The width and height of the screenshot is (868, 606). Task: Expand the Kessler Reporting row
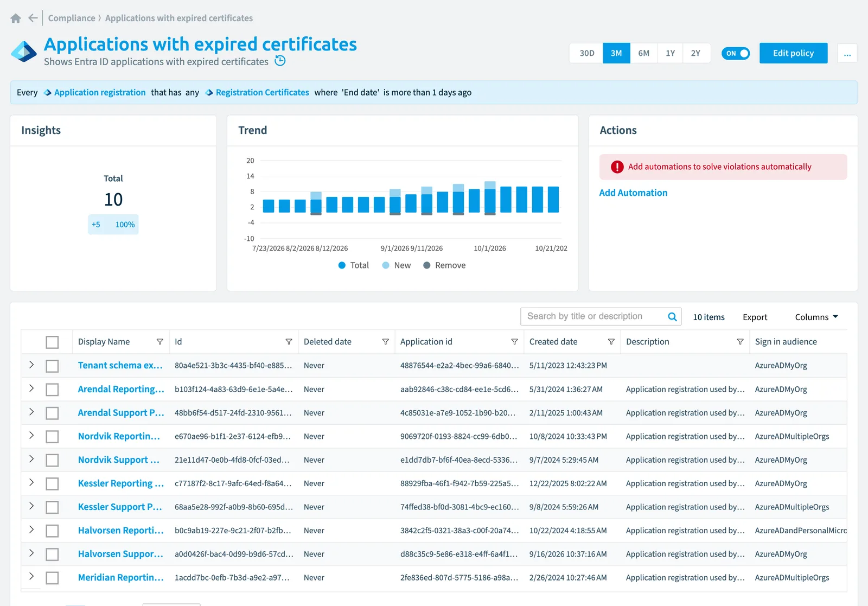click(x=31, y=483)
